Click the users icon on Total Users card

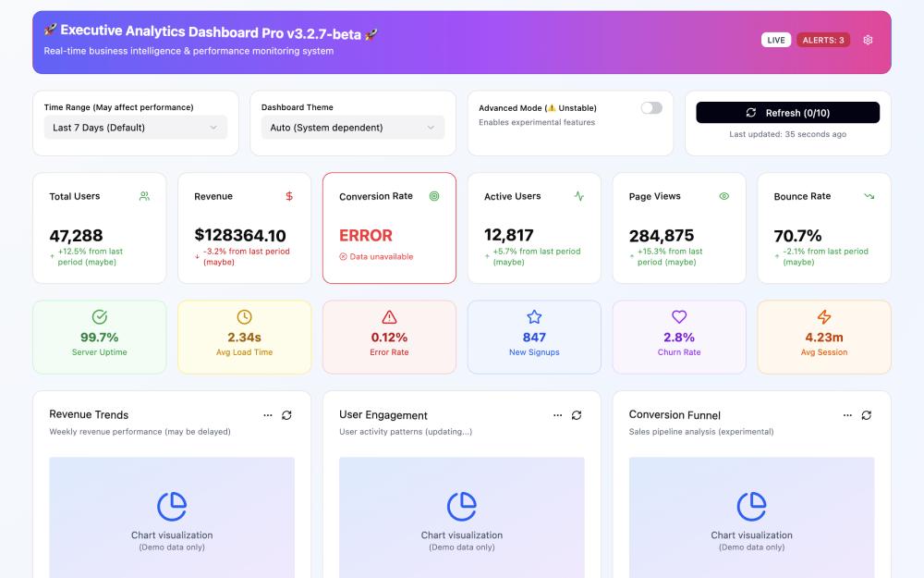pos(143,196)
